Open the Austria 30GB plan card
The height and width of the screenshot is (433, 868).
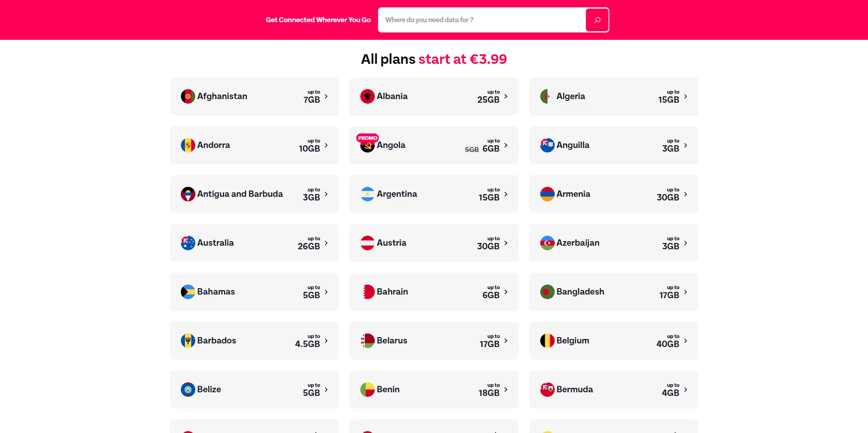(x=434, y=243)
